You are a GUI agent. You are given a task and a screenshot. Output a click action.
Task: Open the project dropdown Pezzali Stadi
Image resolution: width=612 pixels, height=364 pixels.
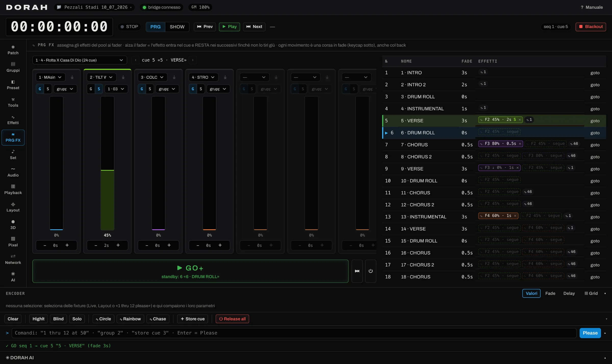[94, 7]
